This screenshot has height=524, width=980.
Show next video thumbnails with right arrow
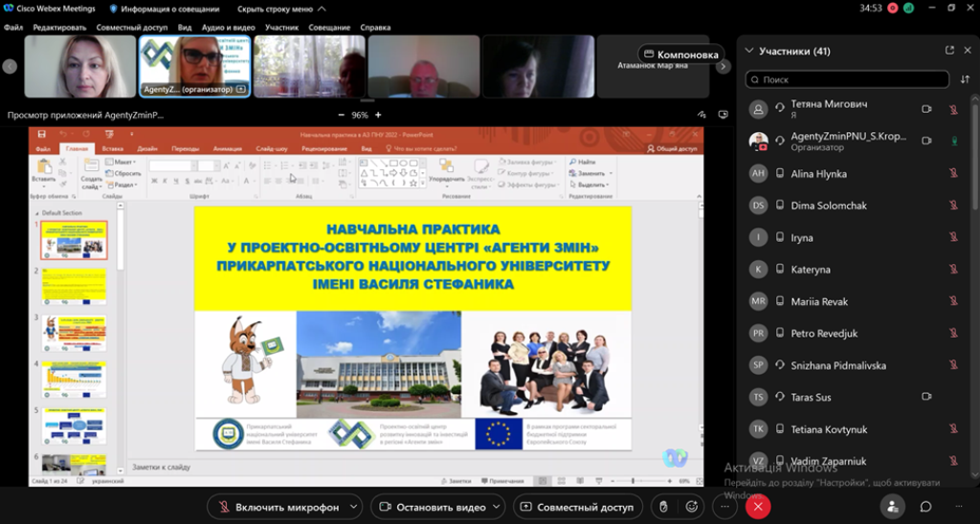(724, 66)
